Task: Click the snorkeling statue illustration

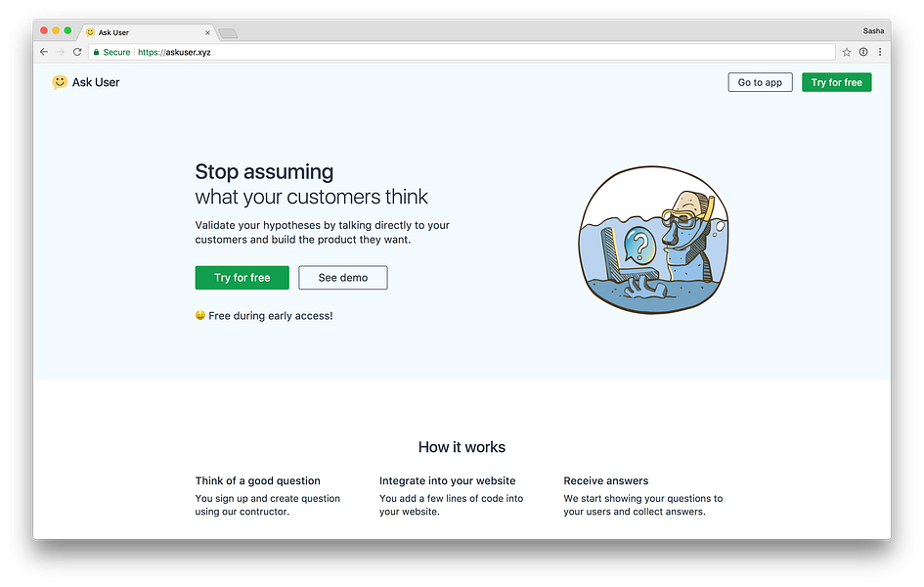Action: (x=653, y=240)
